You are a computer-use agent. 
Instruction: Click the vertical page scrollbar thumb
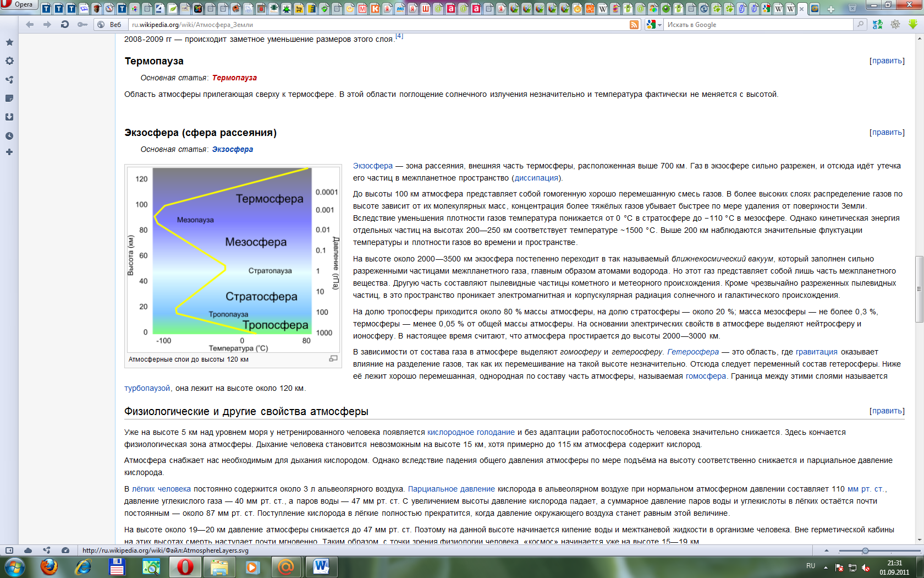(919, 289)
